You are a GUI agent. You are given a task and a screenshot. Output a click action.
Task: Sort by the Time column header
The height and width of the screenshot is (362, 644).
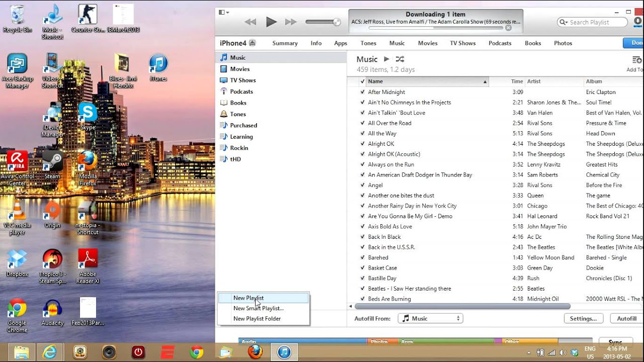(x=507, y=81)
